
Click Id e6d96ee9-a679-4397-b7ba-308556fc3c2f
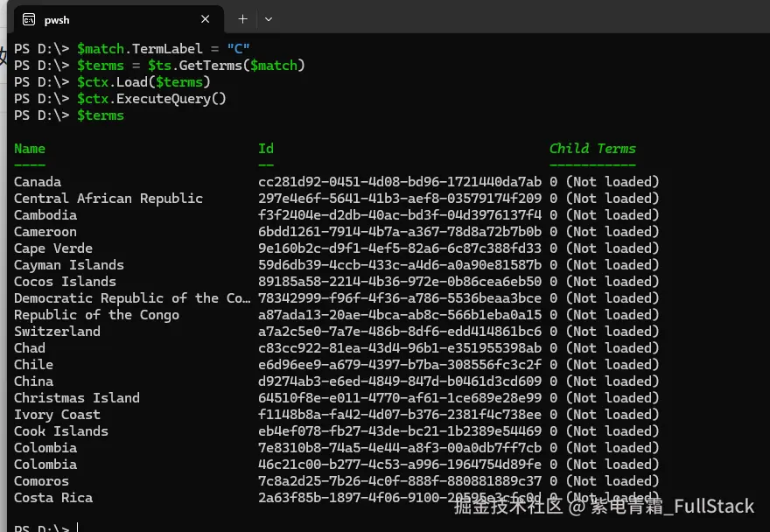point(400,365)
